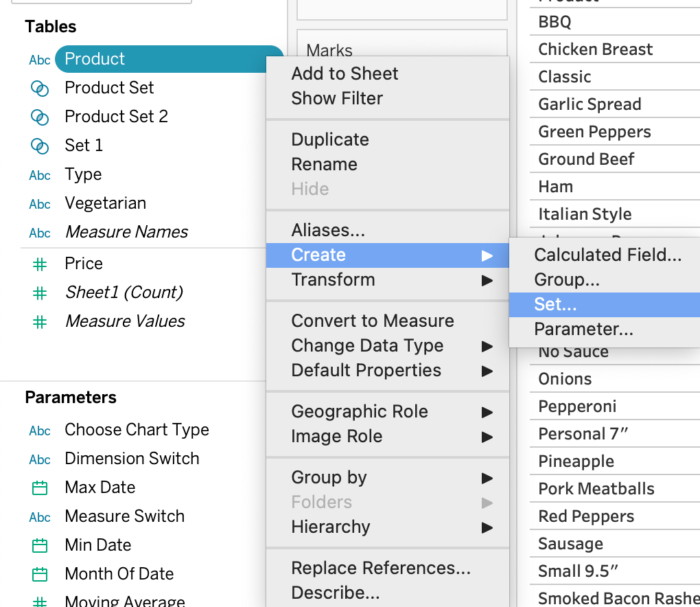Click the hash icon beside Measure Values
This screenshot has width=700, height=607.
click(x=40, y=322)
